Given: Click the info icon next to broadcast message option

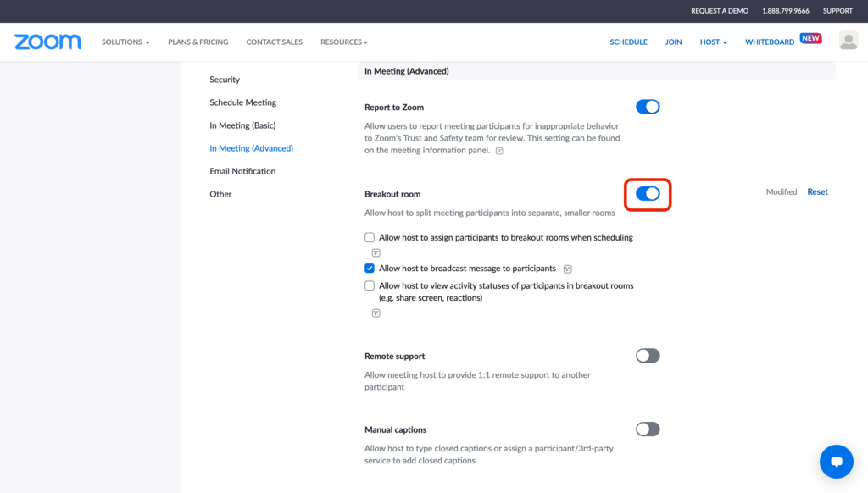Looking at the screenshot, I should (567, 269).
